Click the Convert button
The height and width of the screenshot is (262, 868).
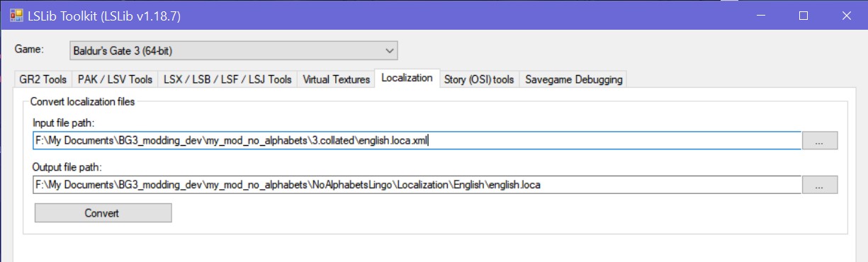click(x=103, y=212)
